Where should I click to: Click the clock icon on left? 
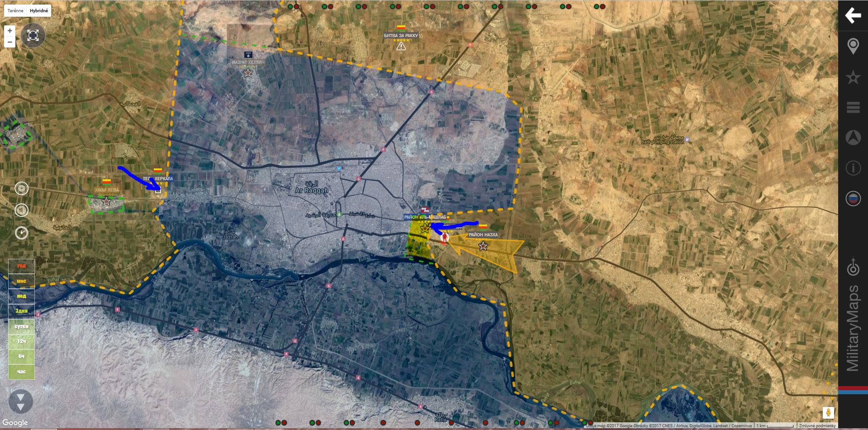pyautogui.click(x=21, y=233)
